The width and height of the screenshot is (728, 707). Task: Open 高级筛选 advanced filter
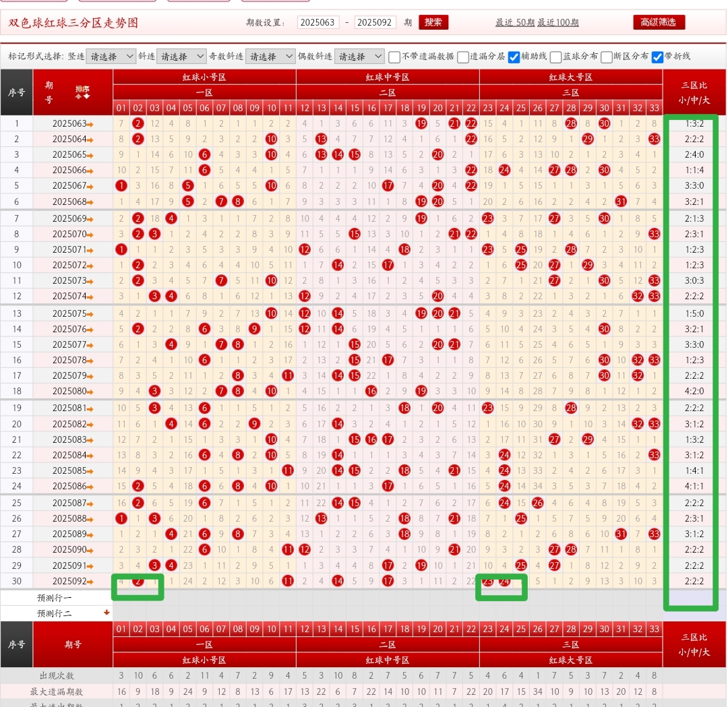pyautogui.click(x=659, y=22)
